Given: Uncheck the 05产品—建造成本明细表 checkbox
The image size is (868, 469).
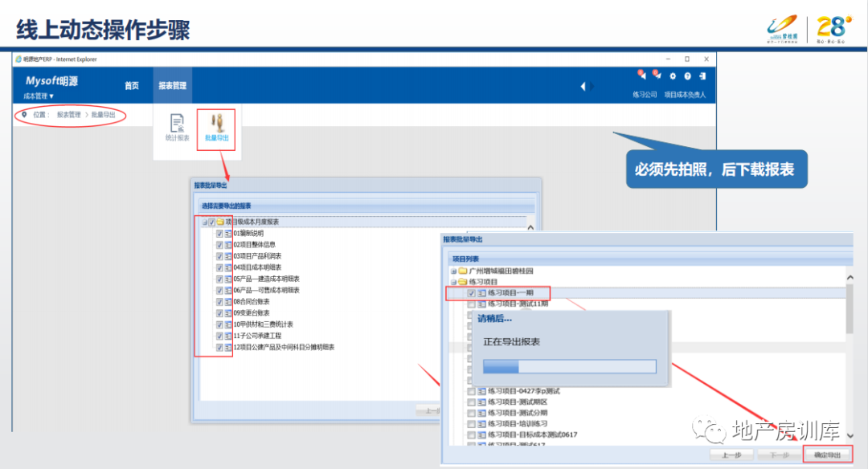Looking at the screenshot, I should click(219, 279).
